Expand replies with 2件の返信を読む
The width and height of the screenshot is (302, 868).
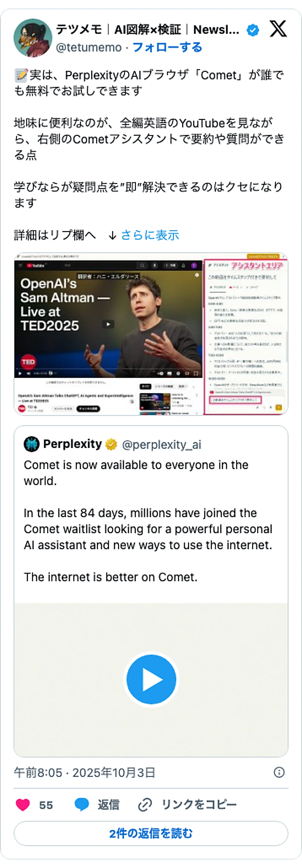tap(151, 833)
